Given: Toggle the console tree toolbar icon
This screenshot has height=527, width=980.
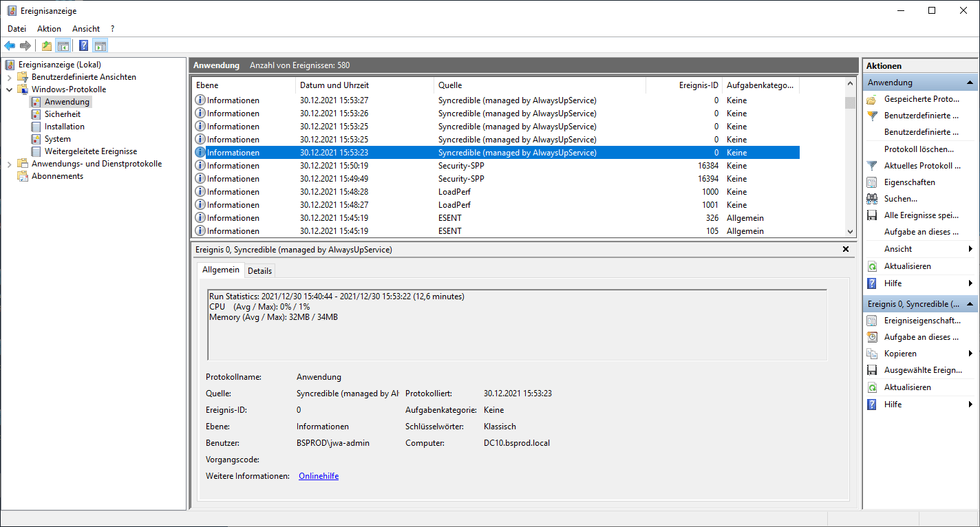Looking at the screenshot, I should tap(63, 46).
